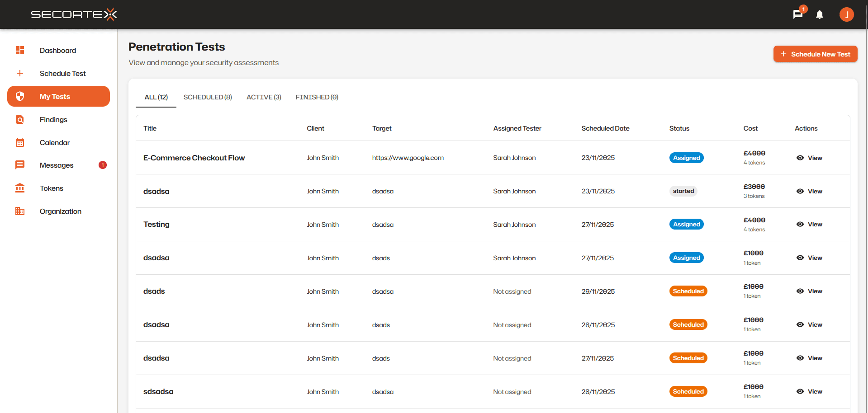The width and height of the screenshot is (868, 413).
Task: Switch to SCHEDULED (8) tab
Action: [208, 97]
